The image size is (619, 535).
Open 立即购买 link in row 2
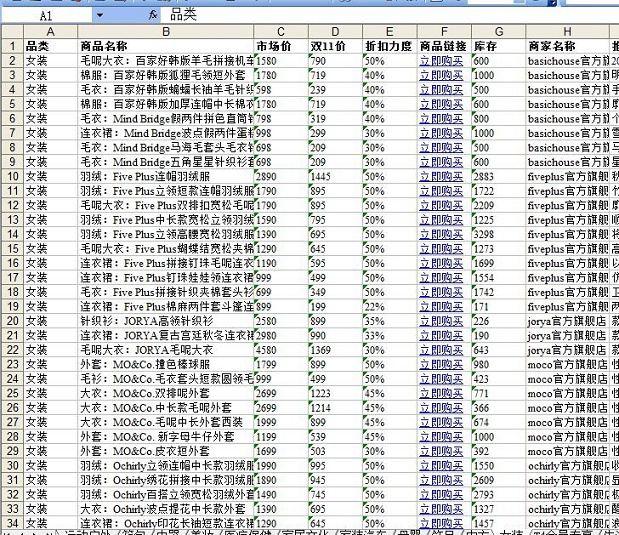tap(441, 61)
